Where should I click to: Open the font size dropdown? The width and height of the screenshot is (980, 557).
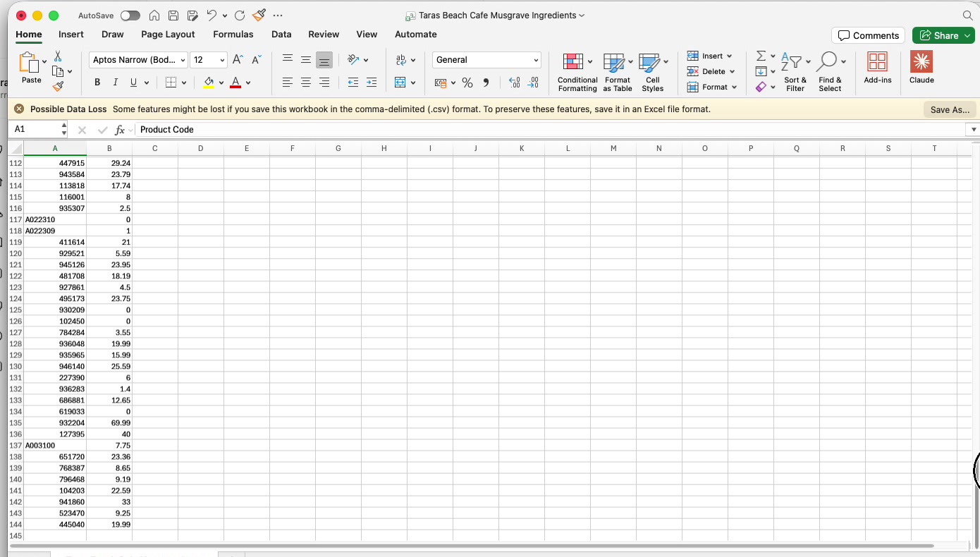click(x=223, y=60)
